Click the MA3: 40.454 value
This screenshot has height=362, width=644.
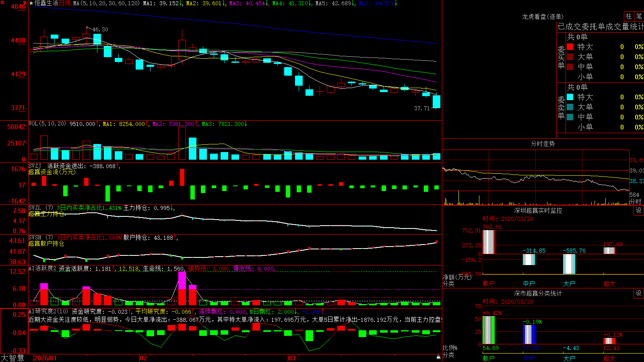point(248,3)
